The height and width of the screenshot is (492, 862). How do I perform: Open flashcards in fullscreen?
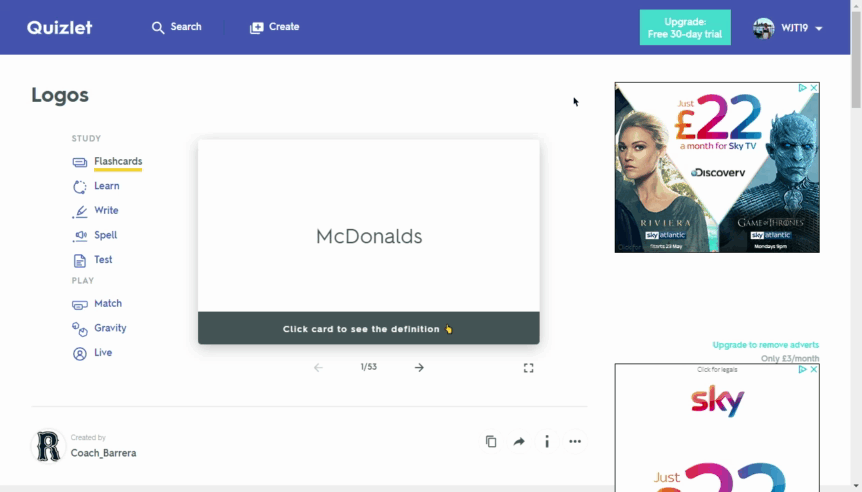coord(528,368)
